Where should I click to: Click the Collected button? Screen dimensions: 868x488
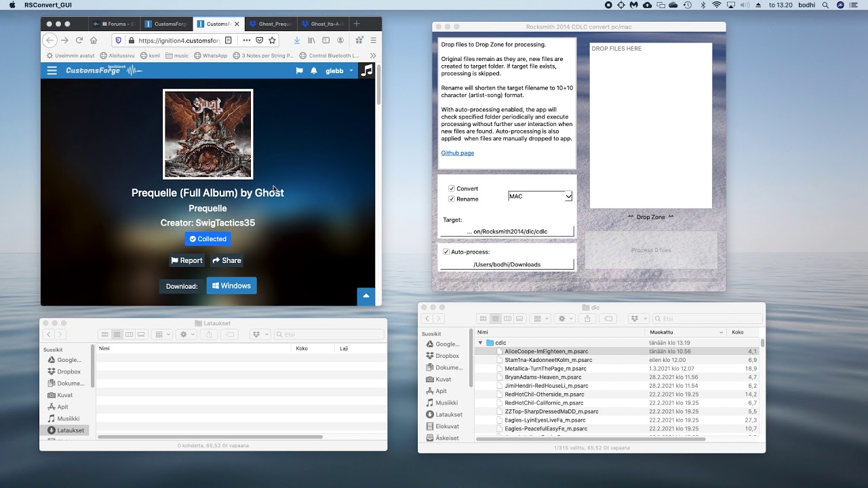click(208, 239)
